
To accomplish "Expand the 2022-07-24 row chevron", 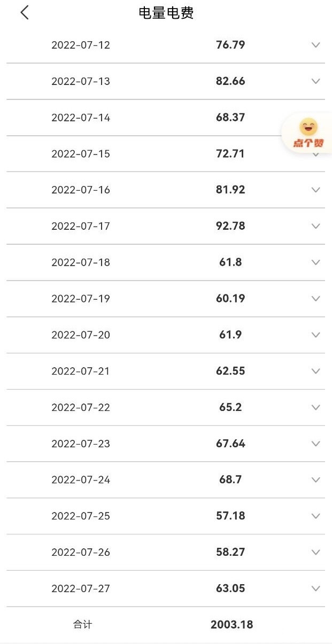I will click(x=315, y=479).
